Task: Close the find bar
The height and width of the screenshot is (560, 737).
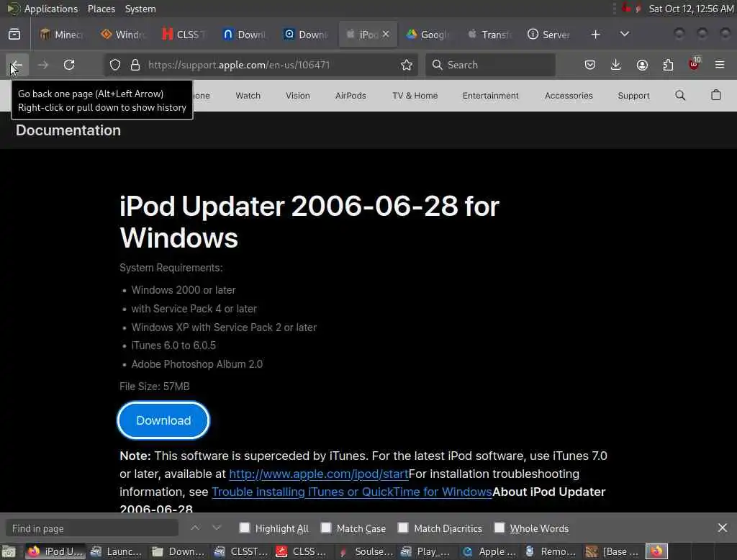Action: 723,528
